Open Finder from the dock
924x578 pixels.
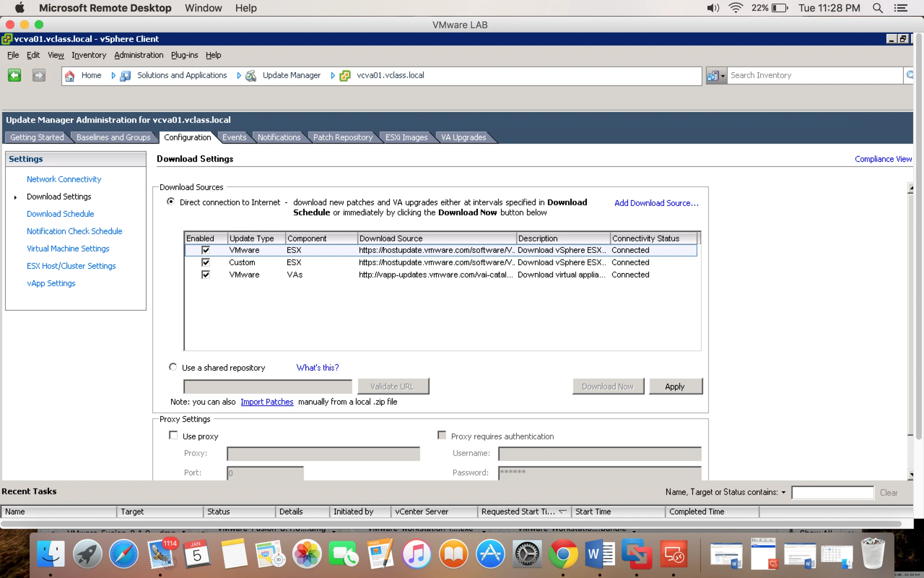pyautogui.click(x=51, y=554)
